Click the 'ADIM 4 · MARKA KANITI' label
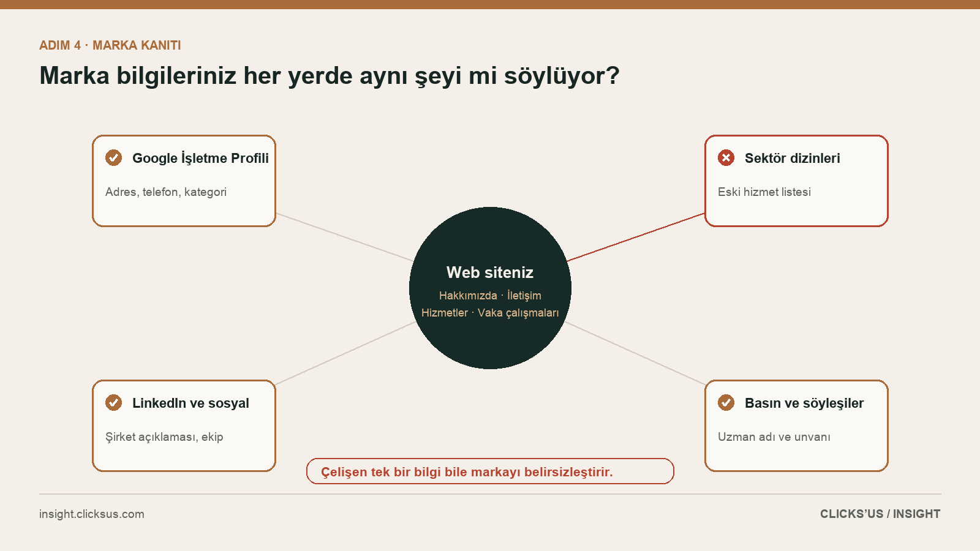Image resolution: width=980 pixels, height=551 pixels. [110, 45]
